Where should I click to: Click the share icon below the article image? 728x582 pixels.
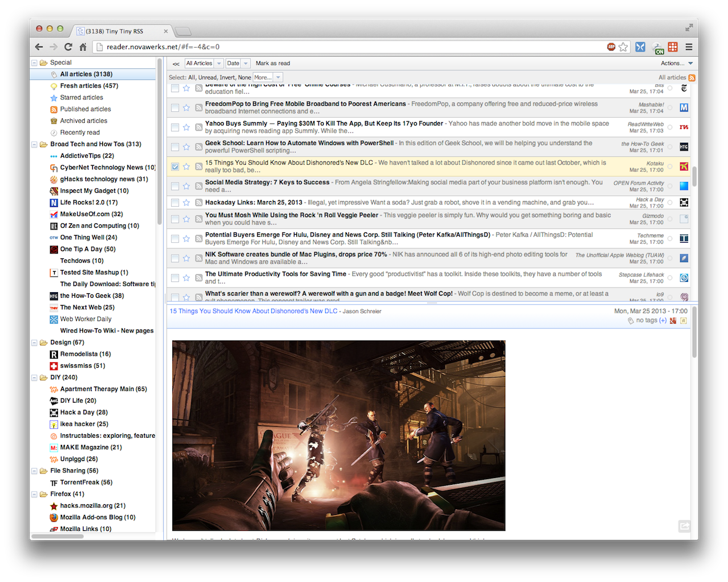click(684, 526)
